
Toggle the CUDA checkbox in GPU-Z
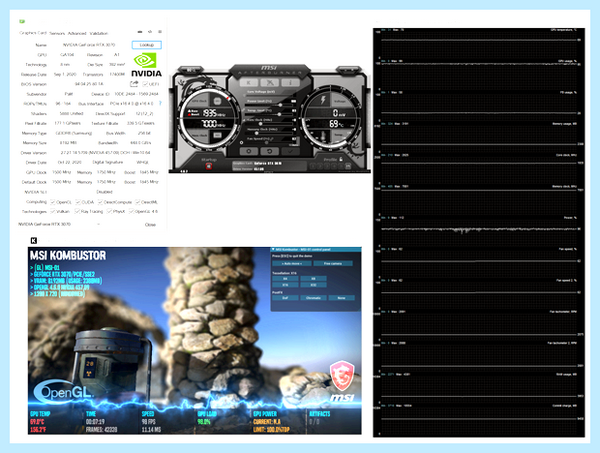coord(78,202)
